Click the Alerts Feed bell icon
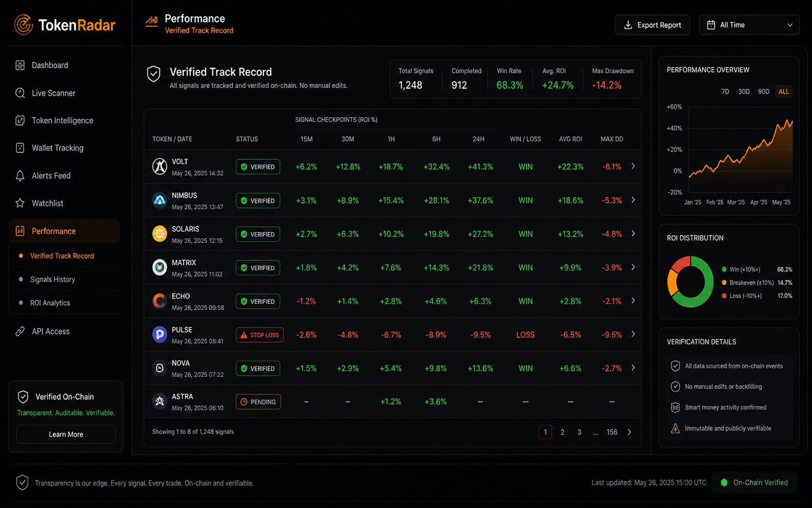812x508 pixels. pyautogui.click(x=20, y=176)
